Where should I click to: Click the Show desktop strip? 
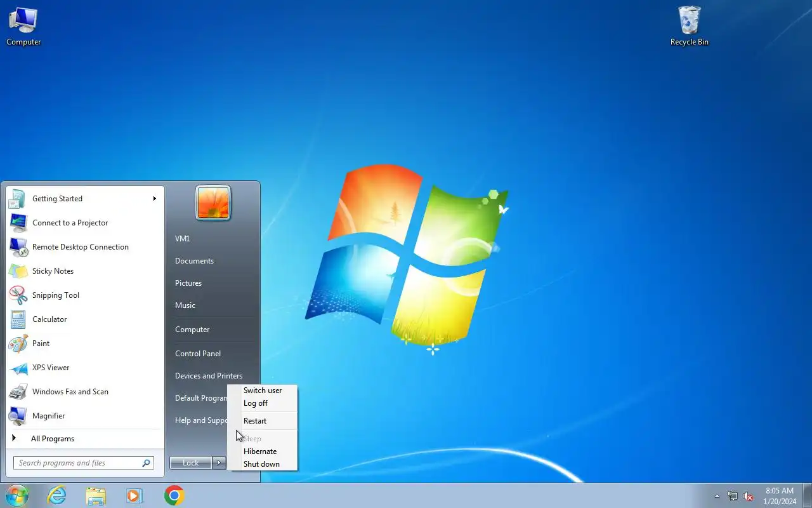coord(808,495)
